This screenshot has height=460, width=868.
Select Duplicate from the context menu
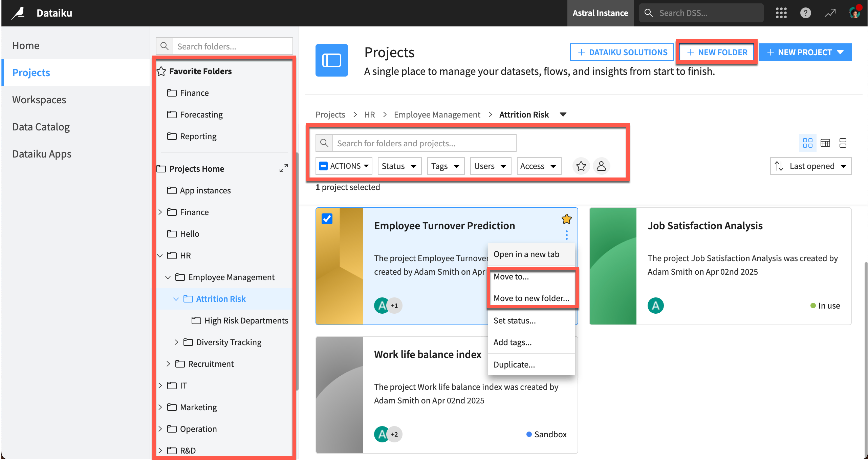coord(514,364)
